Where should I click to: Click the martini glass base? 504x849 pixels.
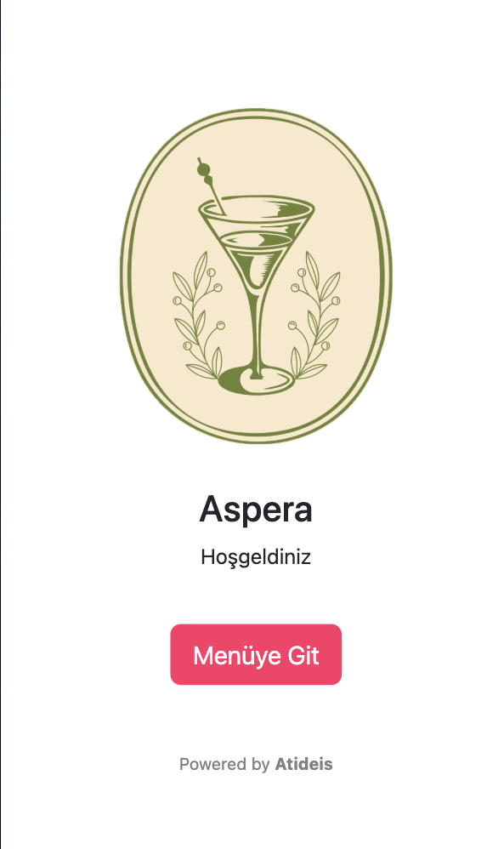coord(256,379)
